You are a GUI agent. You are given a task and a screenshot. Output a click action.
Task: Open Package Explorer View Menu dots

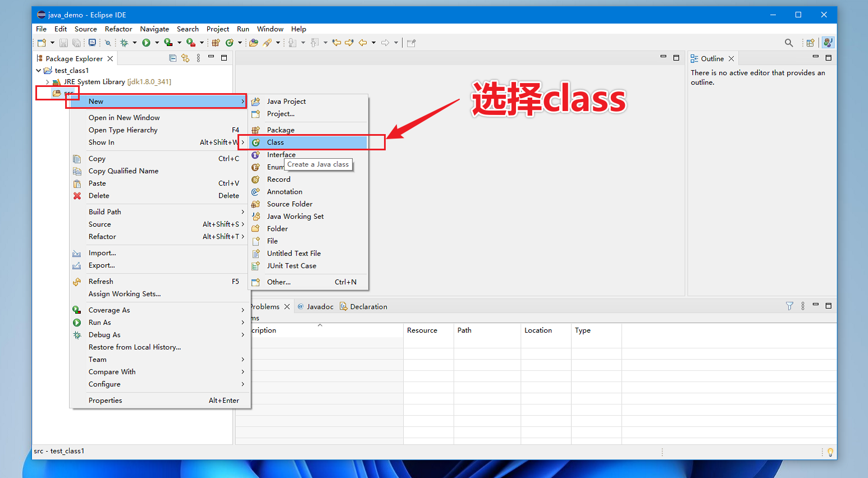[198, 58]
